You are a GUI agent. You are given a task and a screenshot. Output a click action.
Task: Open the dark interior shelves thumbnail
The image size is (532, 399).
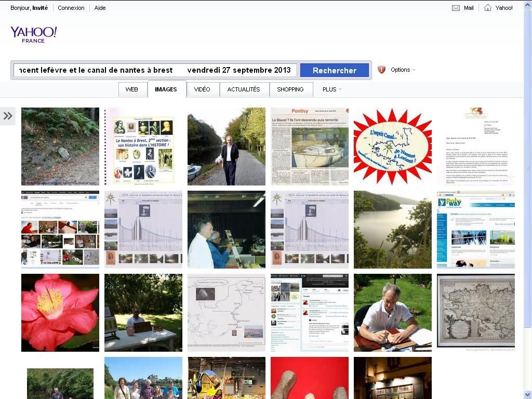pos(393,378)
